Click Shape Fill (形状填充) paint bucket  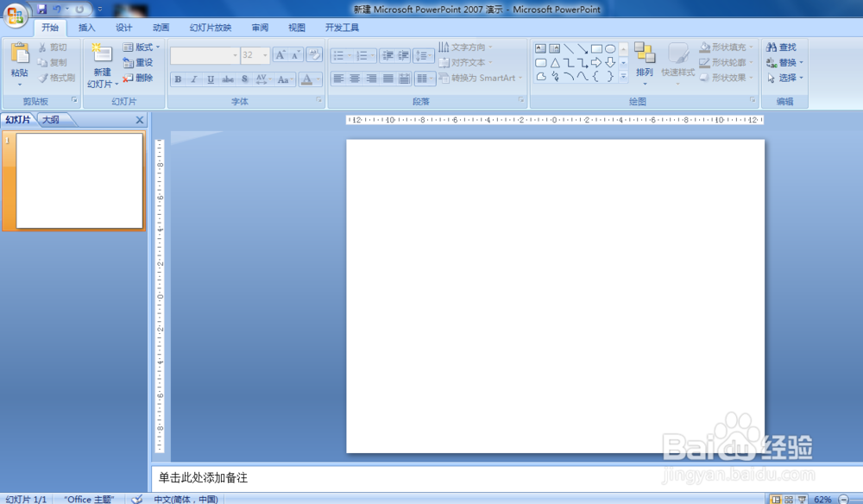[x=704, y=47]
